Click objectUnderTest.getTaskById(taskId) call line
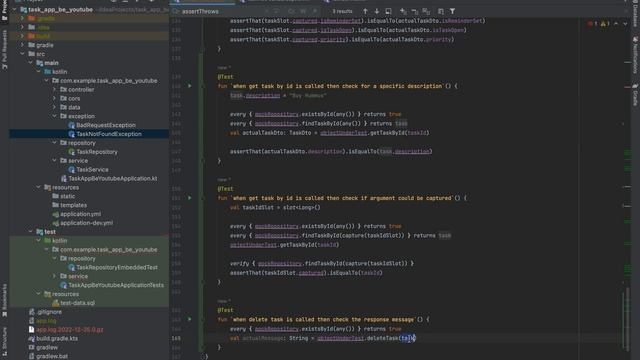 pos(284,245)
